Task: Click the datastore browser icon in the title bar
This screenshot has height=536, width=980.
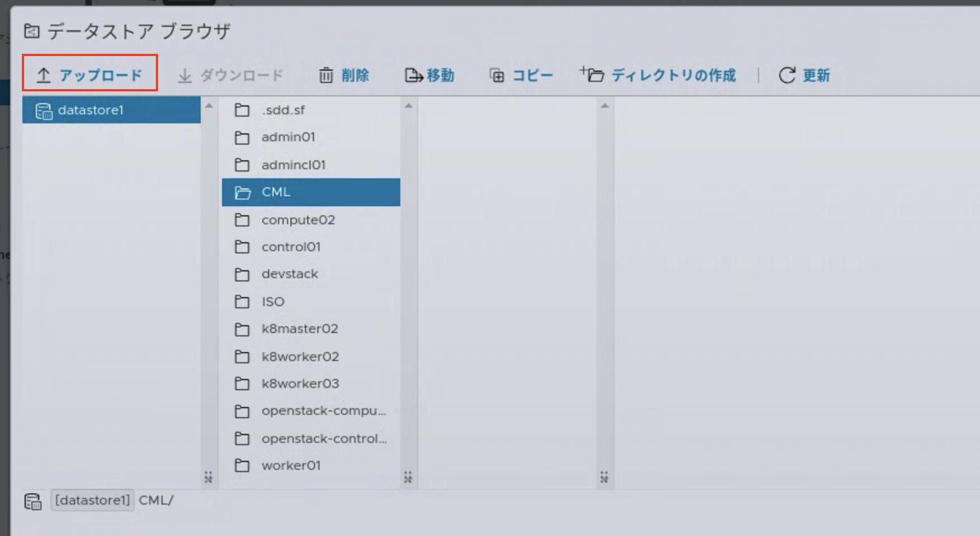Action: [31, 32]
